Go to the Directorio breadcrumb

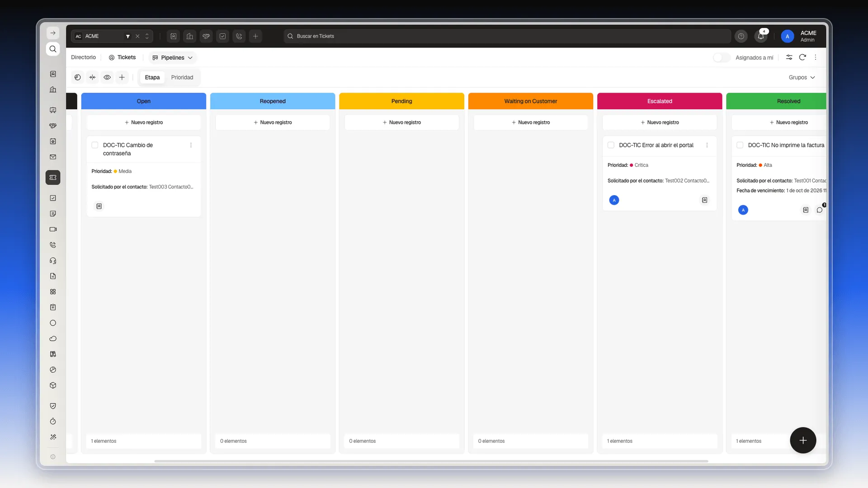point(84,57)
